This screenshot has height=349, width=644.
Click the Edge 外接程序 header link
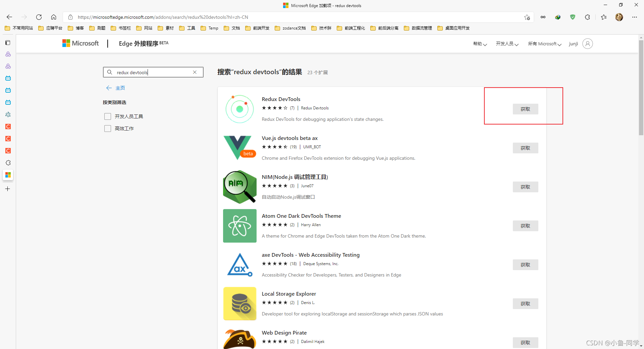click(144, 43)
